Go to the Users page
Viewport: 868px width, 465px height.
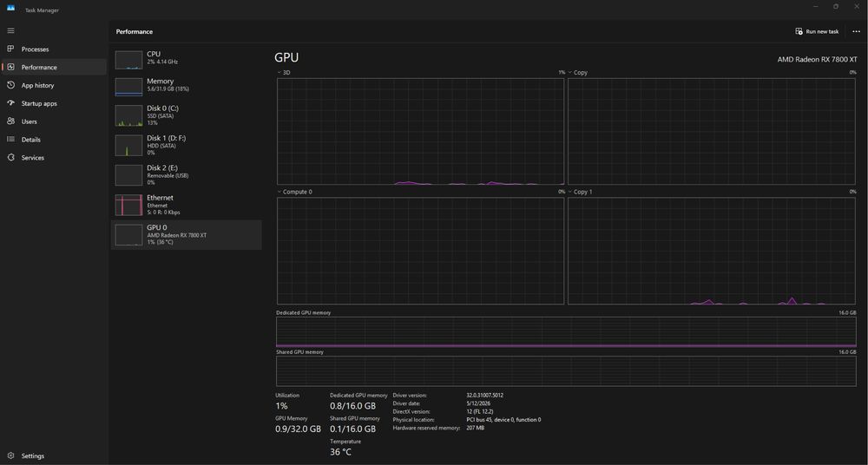pos(54,121)
